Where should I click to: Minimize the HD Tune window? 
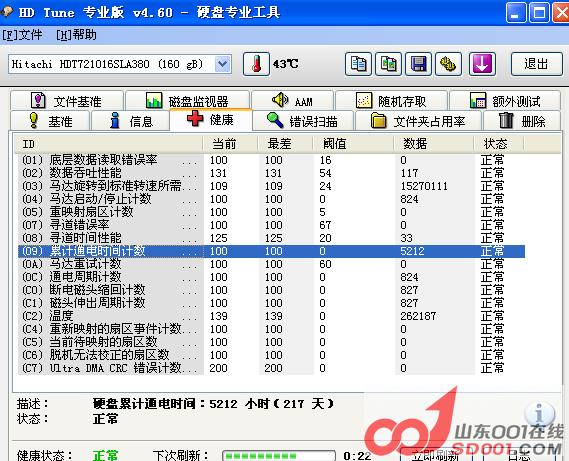(516, 13)
